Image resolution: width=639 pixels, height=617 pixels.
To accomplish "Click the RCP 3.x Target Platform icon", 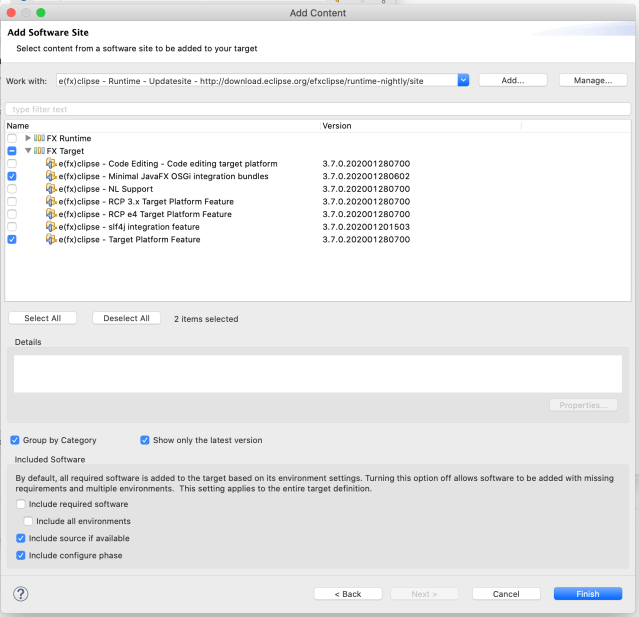I will point(50,201).
